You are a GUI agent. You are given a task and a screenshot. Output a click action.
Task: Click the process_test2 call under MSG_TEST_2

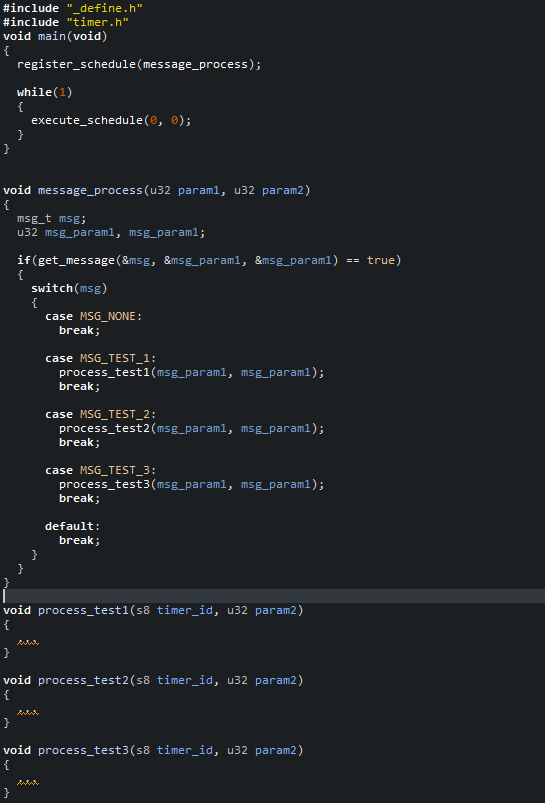click(104, 428)
